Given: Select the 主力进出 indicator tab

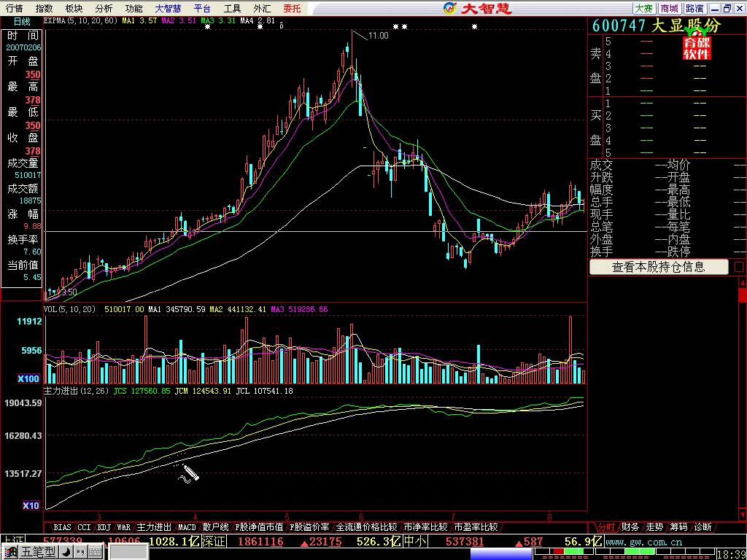Looking at the screenshot, I should 154,527.
